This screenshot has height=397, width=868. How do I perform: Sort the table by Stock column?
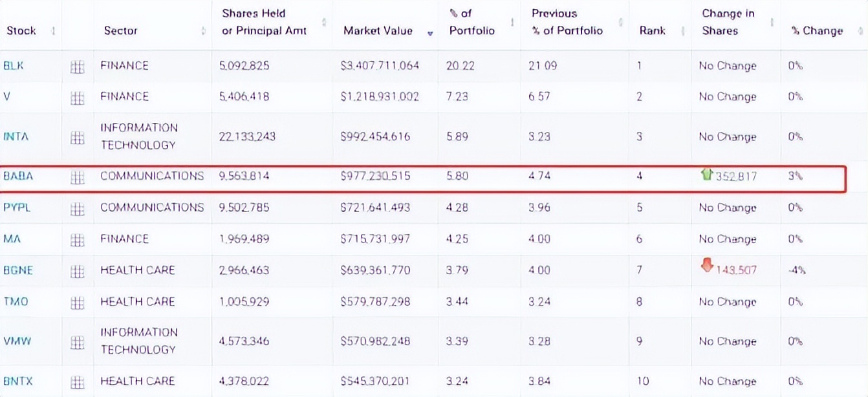21,30
